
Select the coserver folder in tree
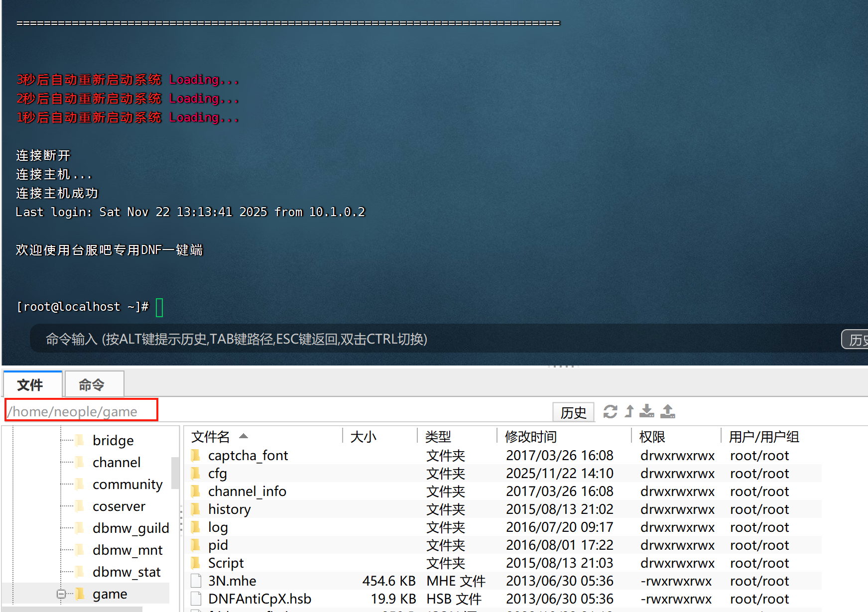[x=119, y=506]
